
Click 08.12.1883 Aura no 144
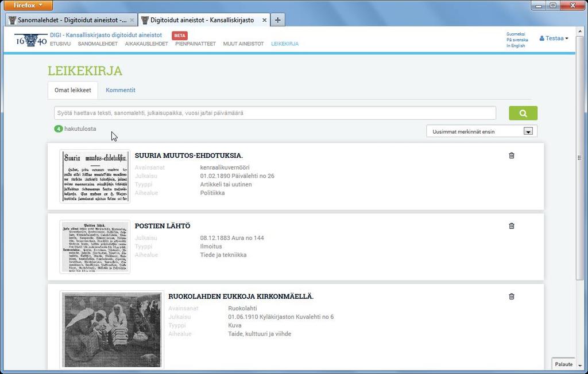[x=232, y=238]
